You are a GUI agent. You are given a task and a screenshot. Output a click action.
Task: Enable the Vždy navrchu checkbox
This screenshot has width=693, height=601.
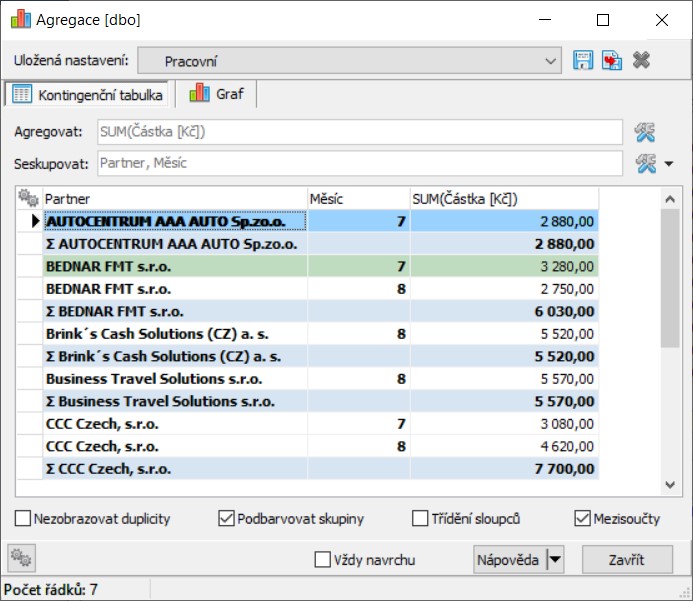322,559
